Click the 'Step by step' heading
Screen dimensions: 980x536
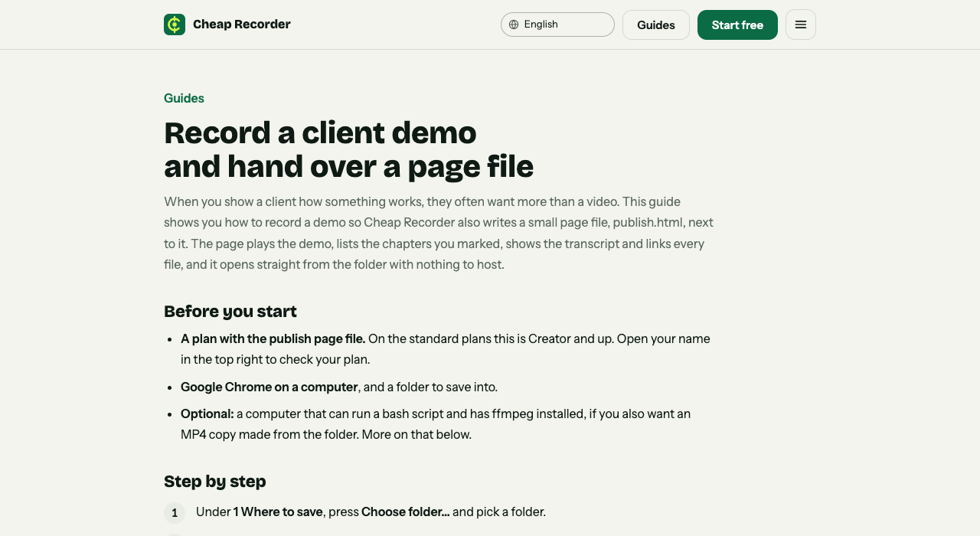(x=215, y=481)
